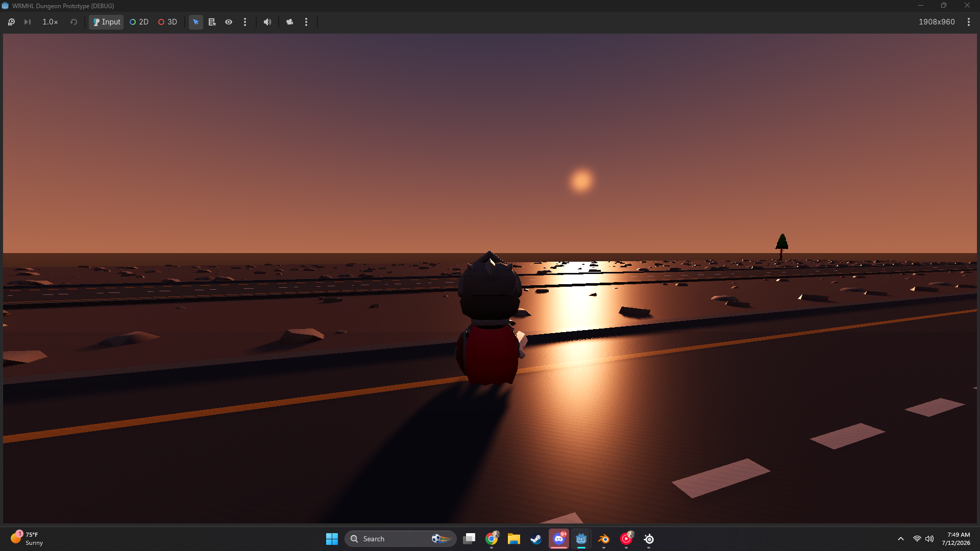This screenshot has width=980, height=551.
Task: Open Task View in taskbar
Action: click(469, 539)
